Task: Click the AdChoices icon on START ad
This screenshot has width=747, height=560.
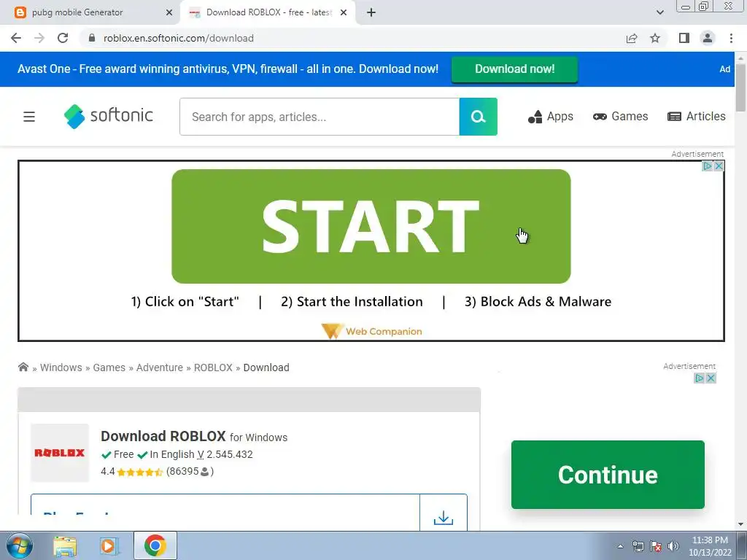Action: coord(708,166)
